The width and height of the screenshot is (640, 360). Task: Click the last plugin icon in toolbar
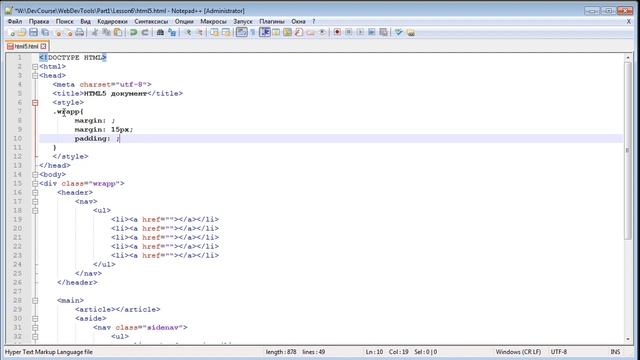click(x=411, y=32)
